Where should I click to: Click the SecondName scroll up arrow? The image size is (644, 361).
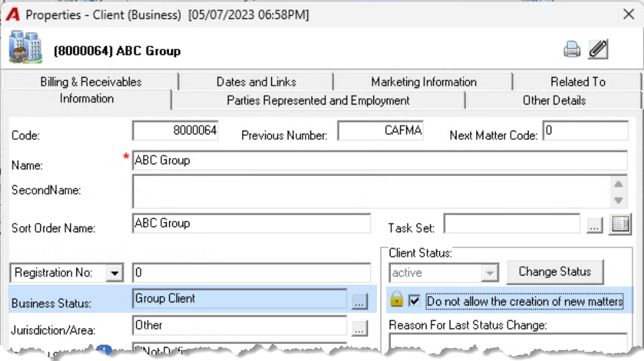pos(618,184)
